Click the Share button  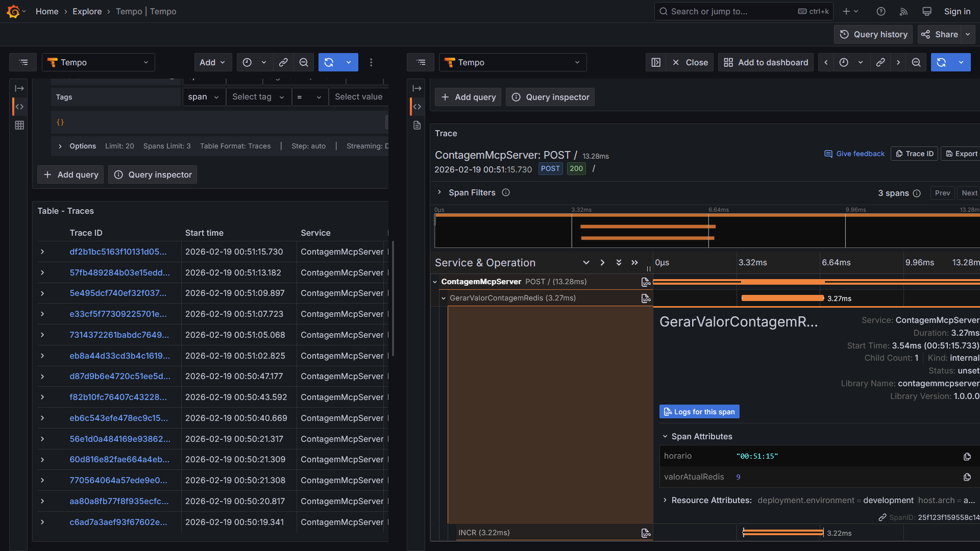click(940, 35)
